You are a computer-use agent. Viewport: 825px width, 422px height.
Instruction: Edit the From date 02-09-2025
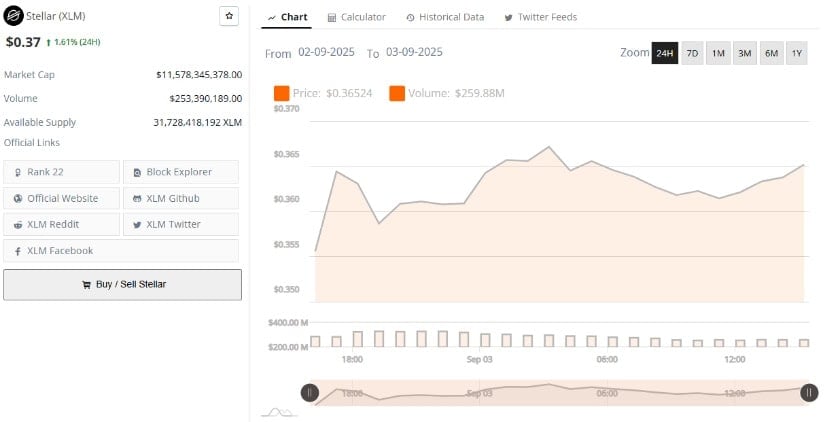coord(326,52)
